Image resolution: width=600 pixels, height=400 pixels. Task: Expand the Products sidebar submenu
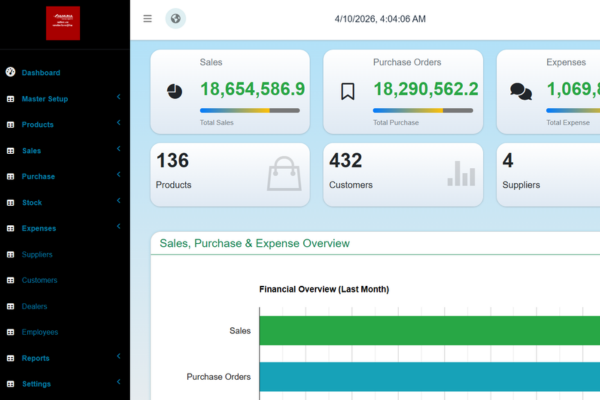coord(118,124)
